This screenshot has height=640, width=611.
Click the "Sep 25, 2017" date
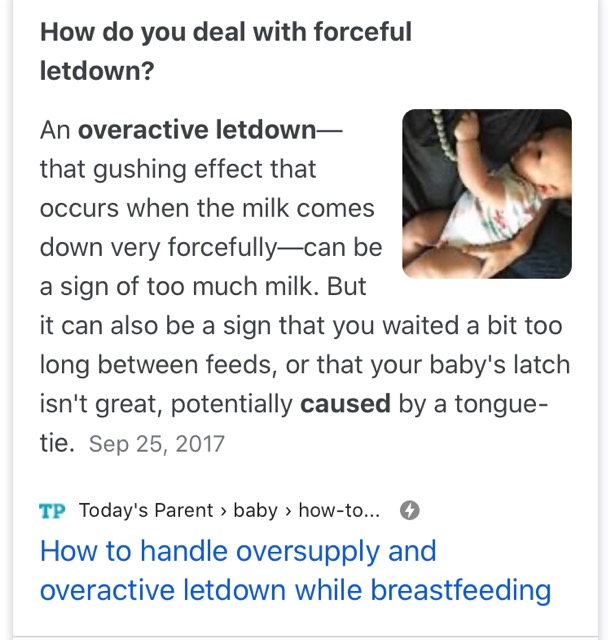click(157, 444)
